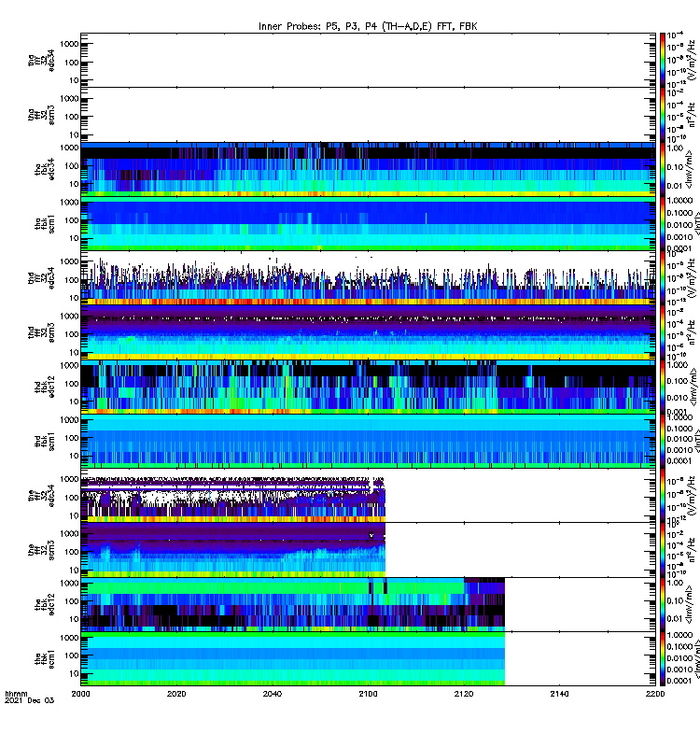
Task: Click the thd fff edc34 spectrogram panel
Action: click(x=368, y=277)
